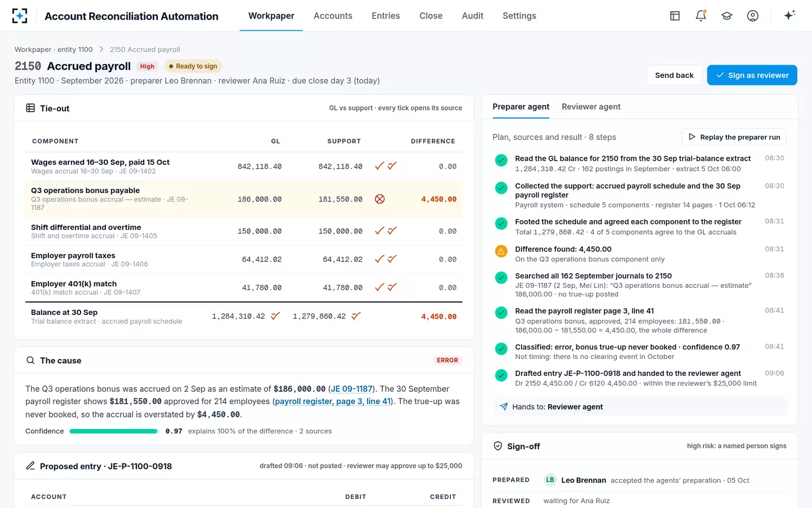Click the Workpaper · entity 1100 breadcrumb
Screen dimensions: 812x508
(x=54, y=50)
